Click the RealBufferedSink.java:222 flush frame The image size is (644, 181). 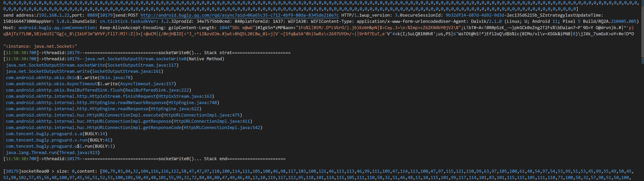98,90
